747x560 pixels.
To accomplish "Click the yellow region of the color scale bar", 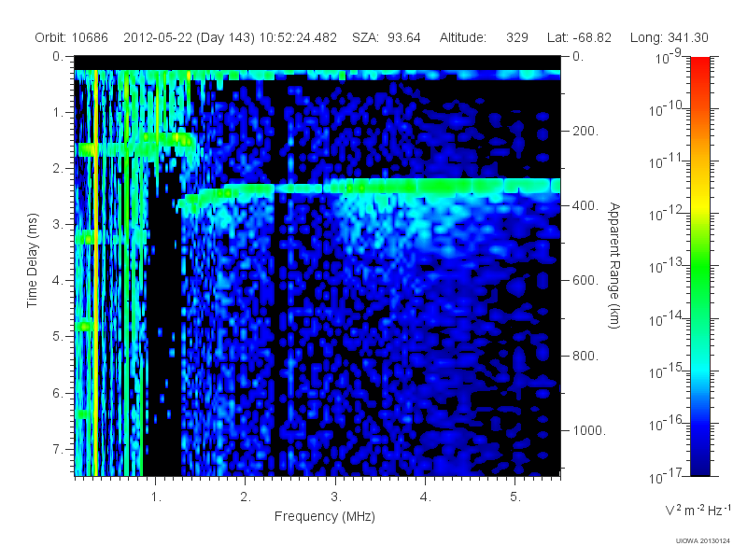I will 699,204.
